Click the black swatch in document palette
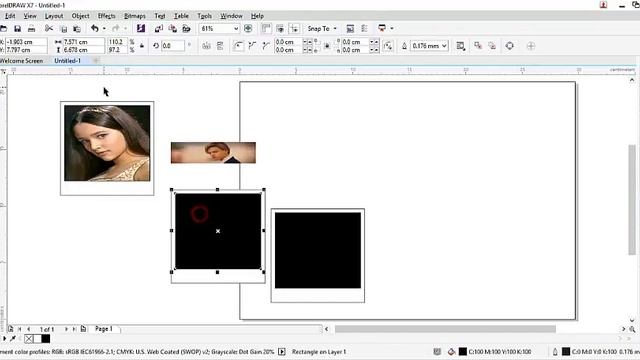640x360 pixels. 46,338
